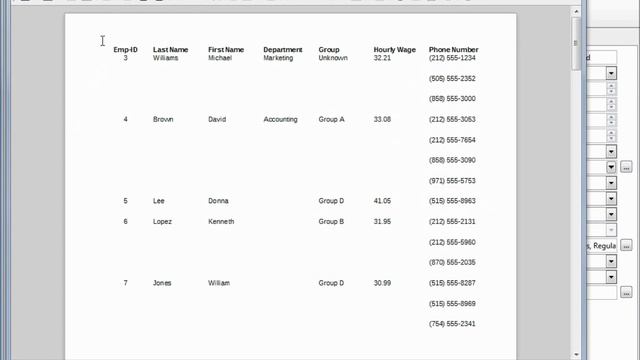640x360 pixels.
Task: Open the dropdown directly below the top text field
Action: (611, 73)
